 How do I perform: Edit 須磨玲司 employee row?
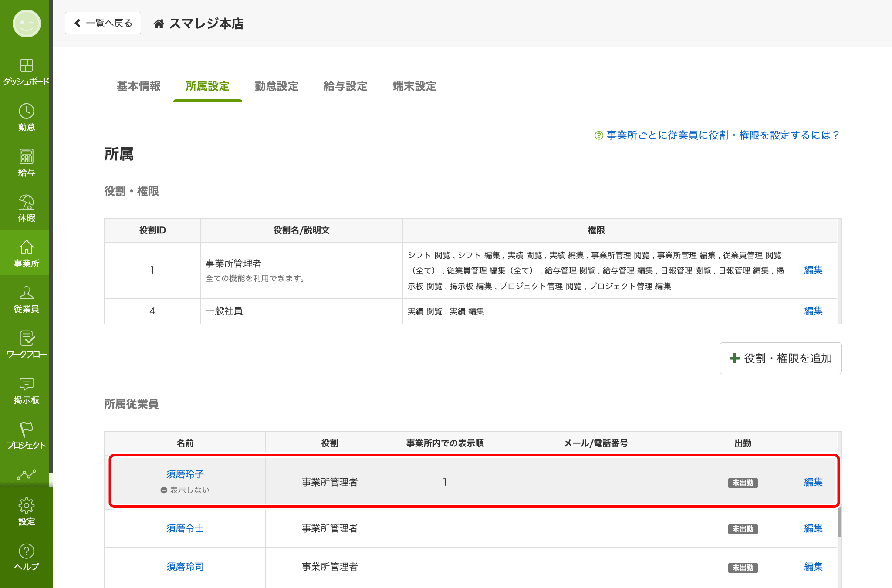813,567
